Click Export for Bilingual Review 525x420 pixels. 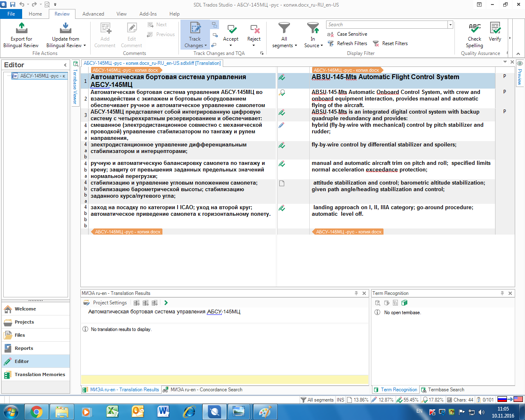tap(21, 35)
